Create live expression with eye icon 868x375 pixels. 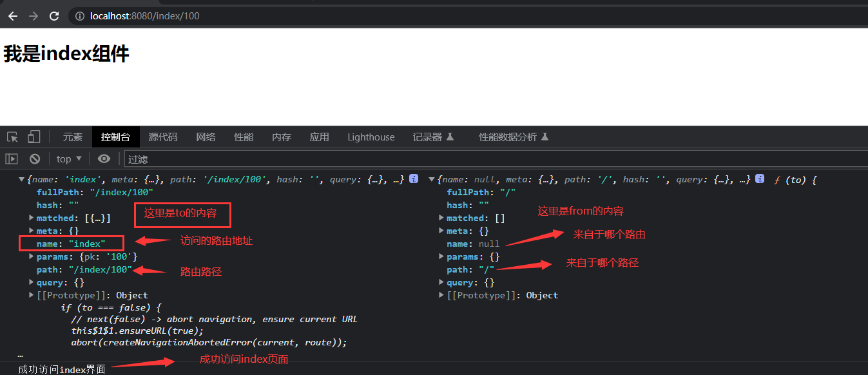pos(104,159)
